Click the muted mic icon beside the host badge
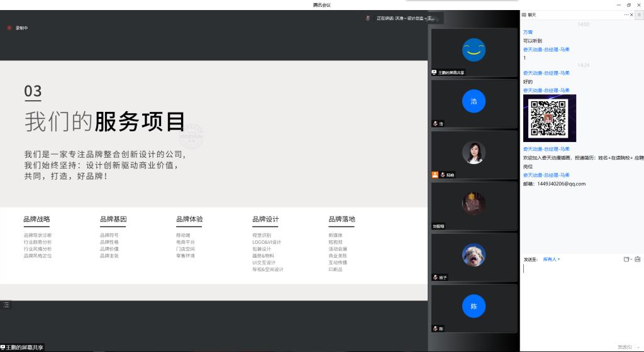This screenshot has height=352, width=644. click(x=443, y=175)
